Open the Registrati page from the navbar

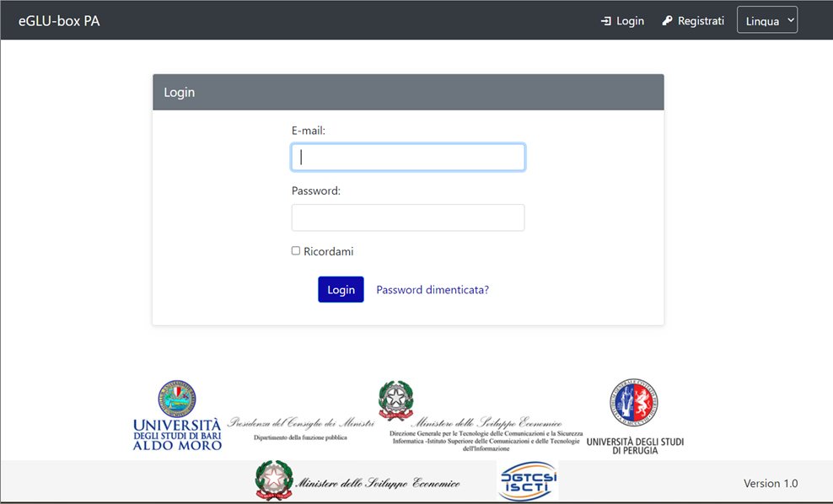tap(701, 21)
